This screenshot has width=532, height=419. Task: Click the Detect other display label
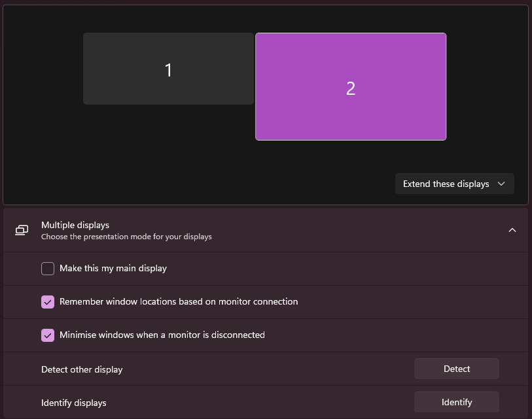[82, 369]
